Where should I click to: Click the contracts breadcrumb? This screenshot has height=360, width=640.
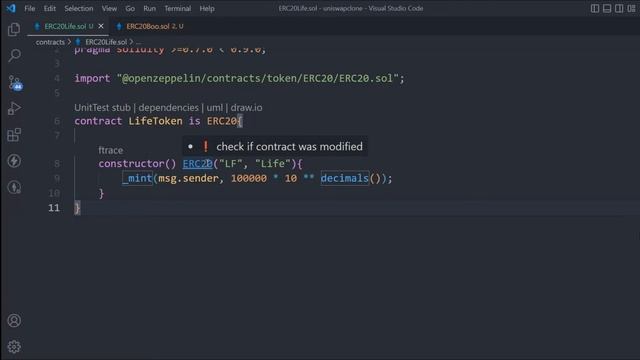point(50,42)
